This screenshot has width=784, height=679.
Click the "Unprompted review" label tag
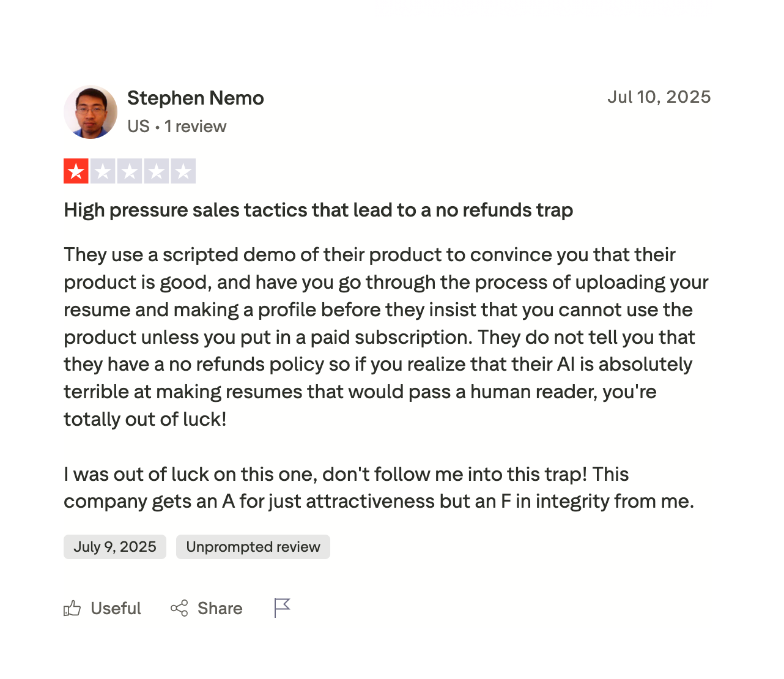click(253, 547)
